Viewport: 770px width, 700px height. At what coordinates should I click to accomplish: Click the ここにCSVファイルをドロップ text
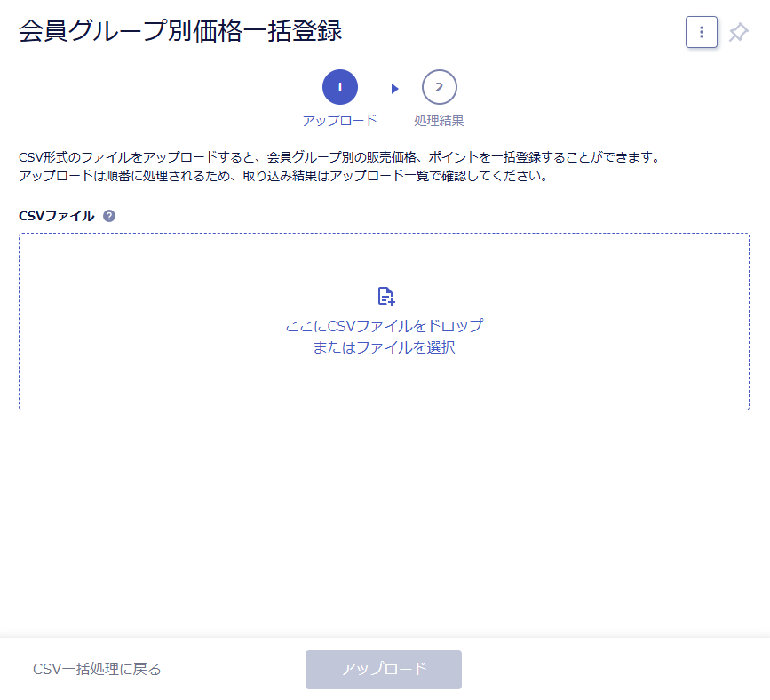click(x=384, y=326)
